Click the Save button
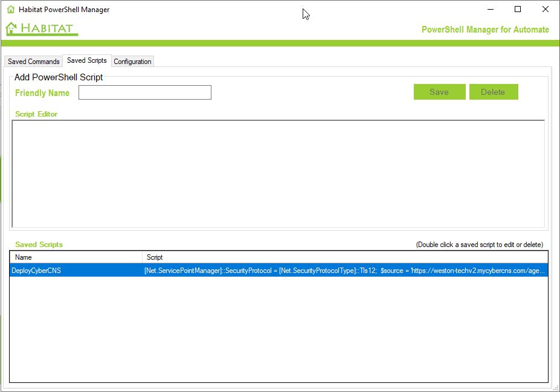This screenshot has height=392, width=560. [x=439, y=91]
